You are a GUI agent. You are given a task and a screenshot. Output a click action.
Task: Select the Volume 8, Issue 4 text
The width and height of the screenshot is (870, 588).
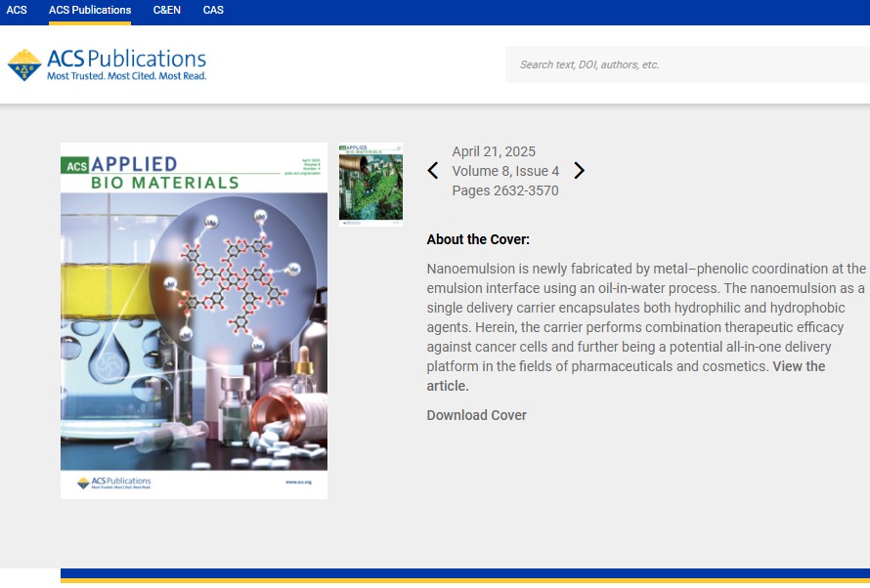[505, 171]
